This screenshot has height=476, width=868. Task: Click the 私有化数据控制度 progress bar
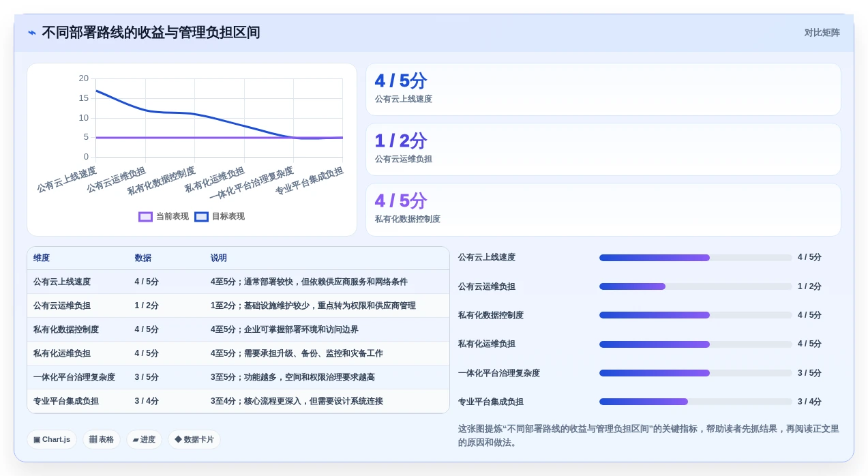pyautogui.click(x=695, y=315)
